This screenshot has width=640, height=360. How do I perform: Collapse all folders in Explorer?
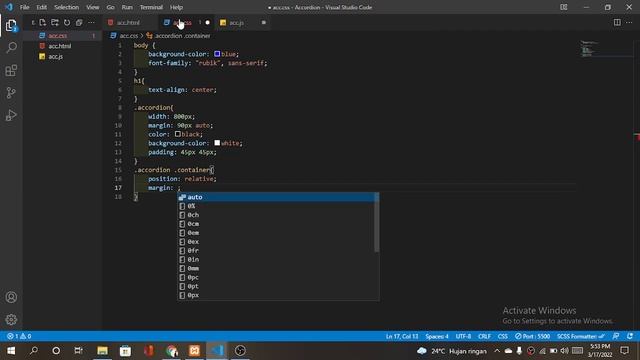[79, 22]
